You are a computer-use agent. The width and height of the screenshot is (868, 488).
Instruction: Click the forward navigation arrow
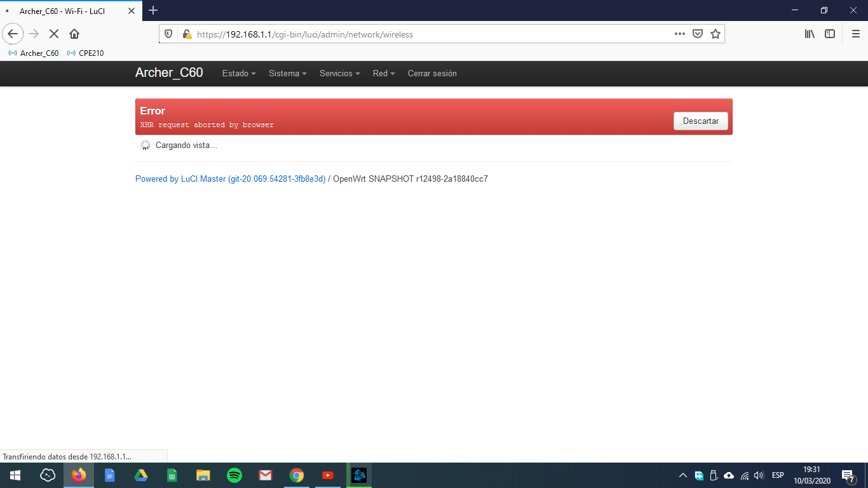click(34, 34)
